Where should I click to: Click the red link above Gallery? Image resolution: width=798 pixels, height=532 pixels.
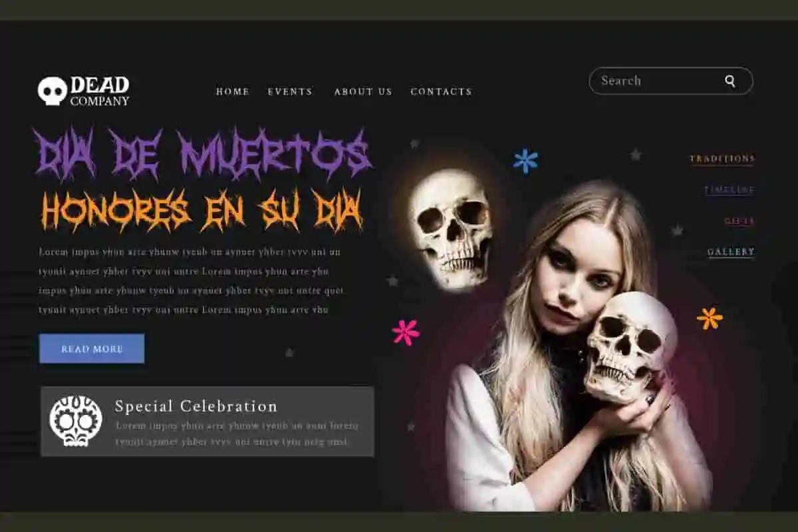(739, 221)
